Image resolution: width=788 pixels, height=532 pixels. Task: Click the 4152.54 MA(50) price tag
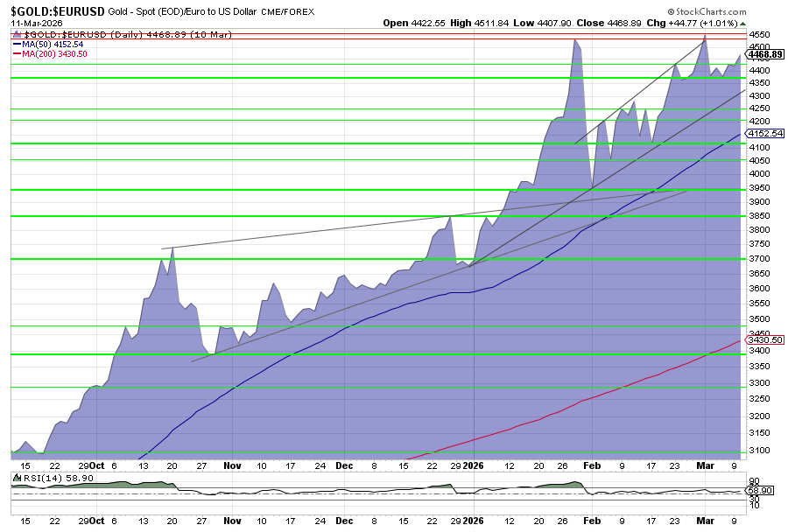pos(764,134)
